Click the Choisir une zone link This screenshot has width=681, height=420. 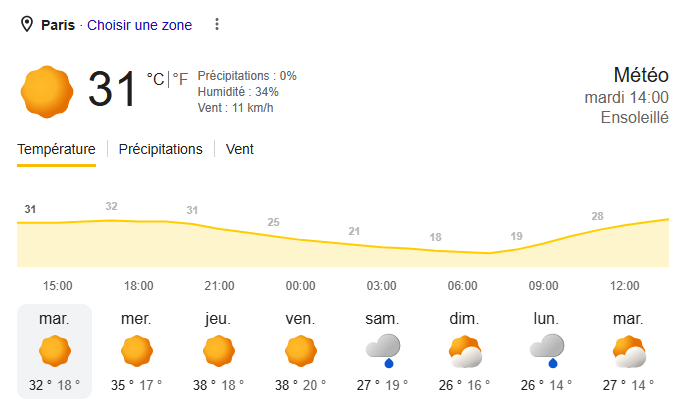coord(139,25)
